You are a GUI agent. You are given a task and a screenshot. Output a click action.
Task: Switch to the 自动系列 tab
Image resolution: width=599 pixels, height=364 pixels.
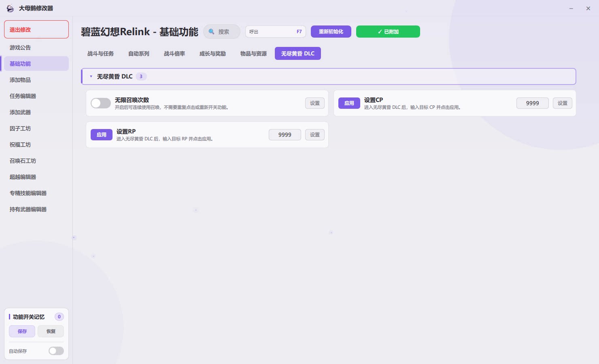[x=139, y=53]
